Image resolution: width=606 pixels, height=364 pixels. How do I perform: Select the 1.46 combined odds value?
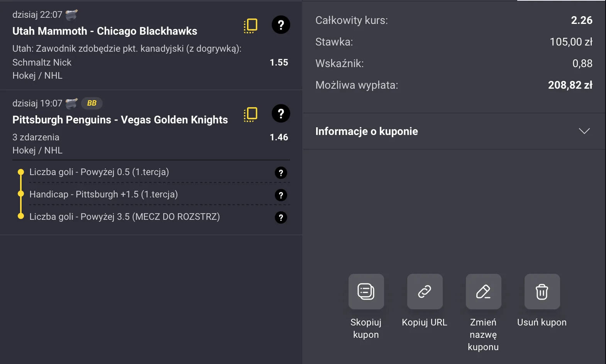pos(278,137)
